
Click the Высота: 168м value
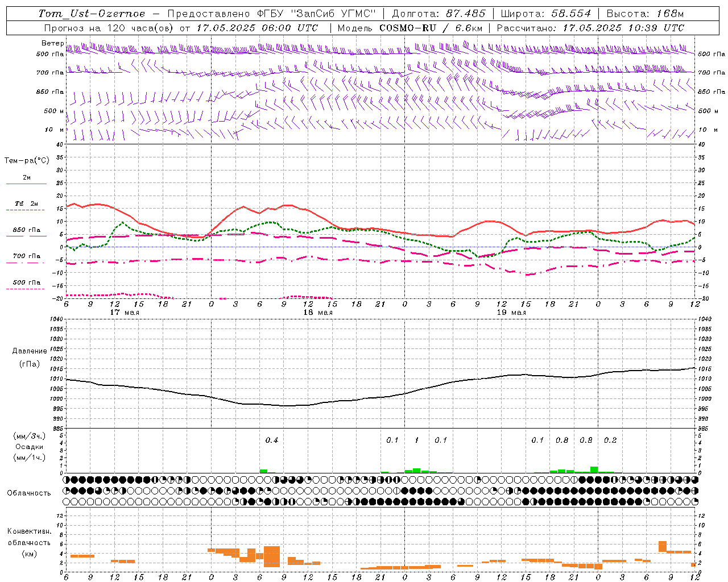click(x=645, y=14)
